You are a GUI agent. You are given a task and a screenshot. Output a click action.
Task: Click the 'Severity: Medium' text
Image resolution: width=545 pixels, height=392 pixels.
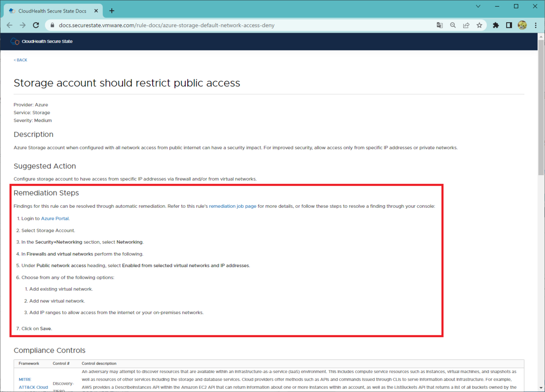[x=33, y=120]
